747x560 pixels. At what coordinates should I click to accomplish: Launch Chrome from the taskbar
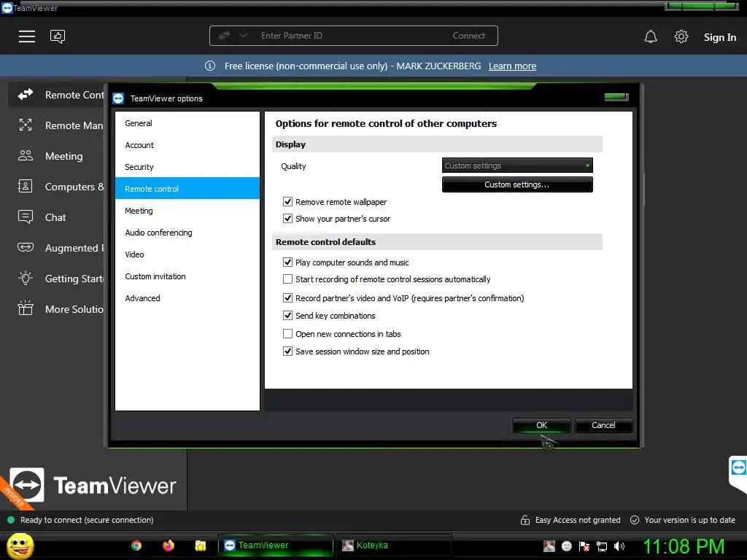pos(136,545)
